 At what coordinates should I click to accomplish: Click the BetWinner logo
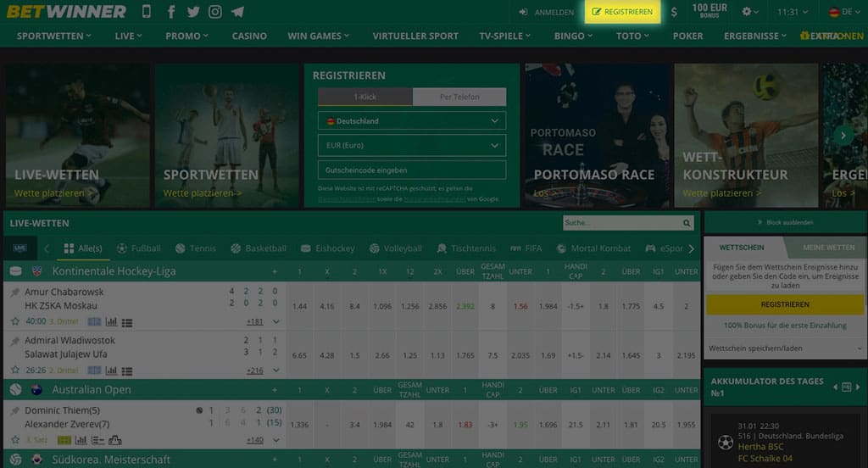(66, 12)
